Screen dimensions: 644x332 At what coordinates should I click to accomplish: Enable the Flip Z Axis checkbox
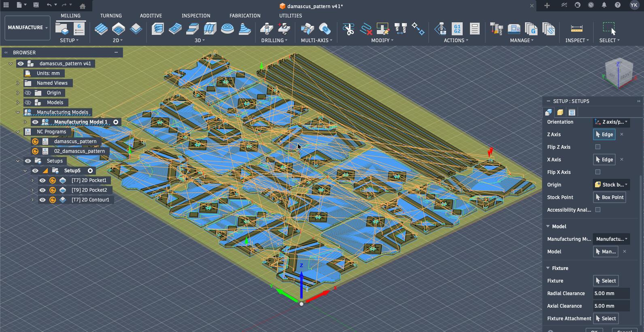pos(598,147)
